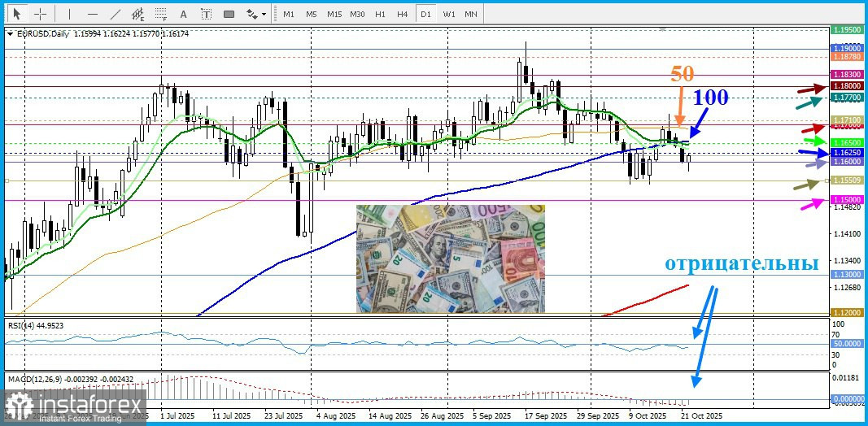Select the cursor arrow tool
The image size is (868, 426).
(x=16, y=14)
